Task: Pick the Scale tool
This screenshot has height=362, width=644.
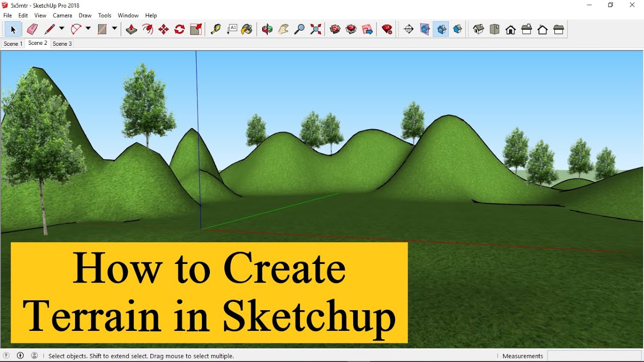Action: pyautogui.click(x=196, y=30)
